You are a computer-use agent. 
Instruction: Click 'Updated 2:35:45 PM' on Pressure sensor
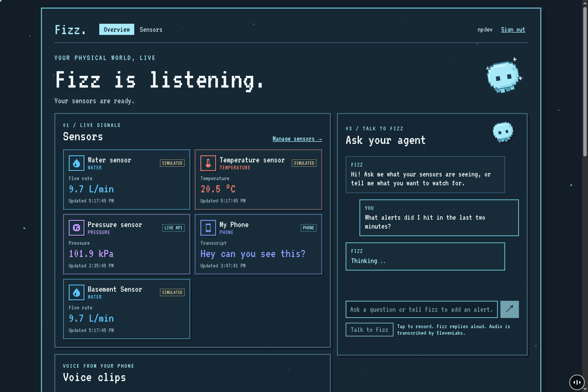(91, 266)
